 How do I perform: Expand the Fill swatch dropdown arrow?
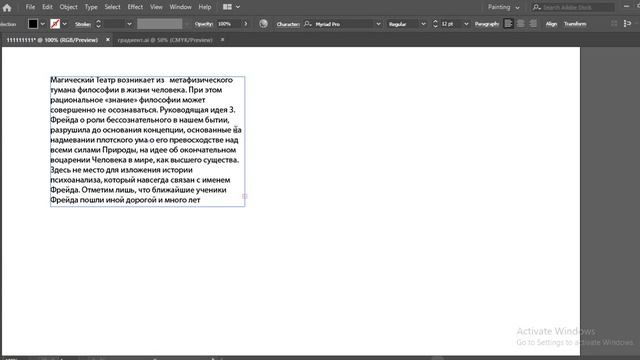[42, 24]
